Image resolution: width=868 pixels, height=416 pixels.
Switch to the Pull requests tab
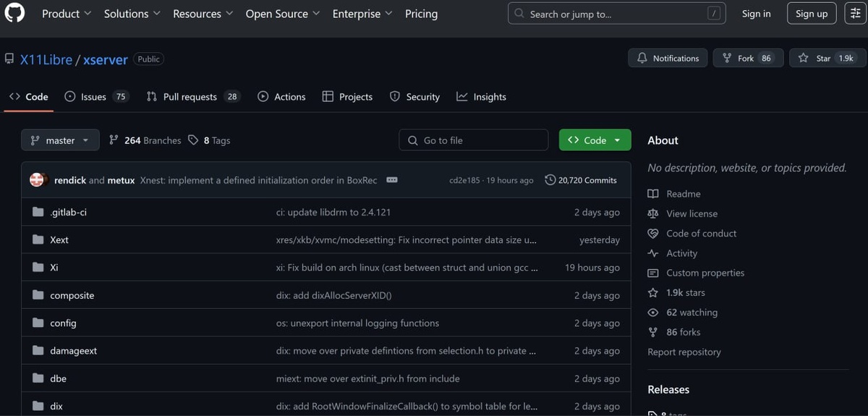(x=192, y=97)
